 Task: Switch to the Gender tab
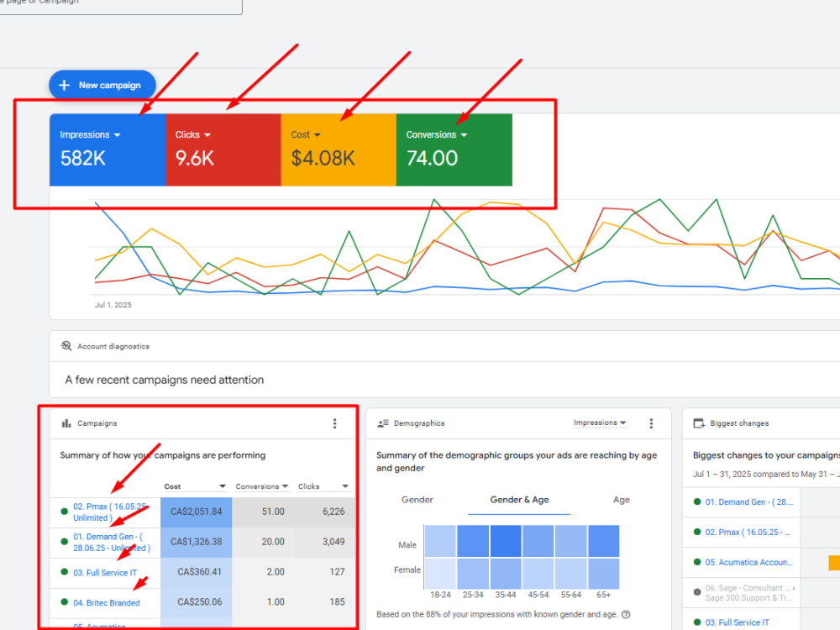(417, 500)
